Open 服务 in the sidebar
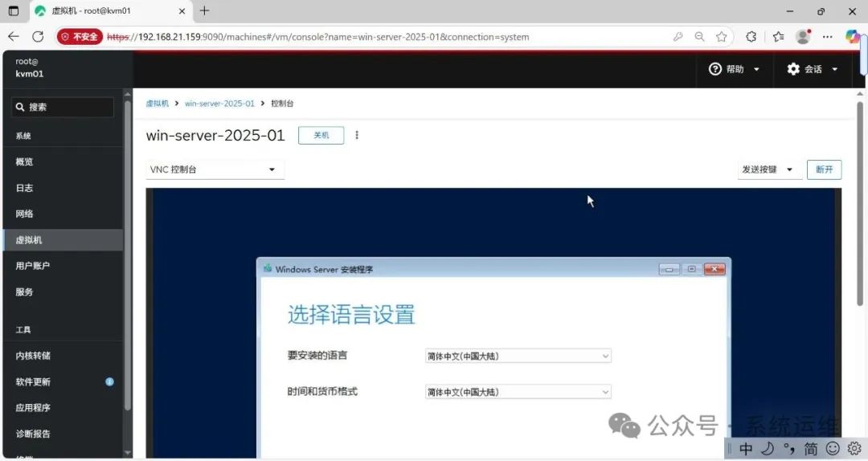 coord(63,292)
